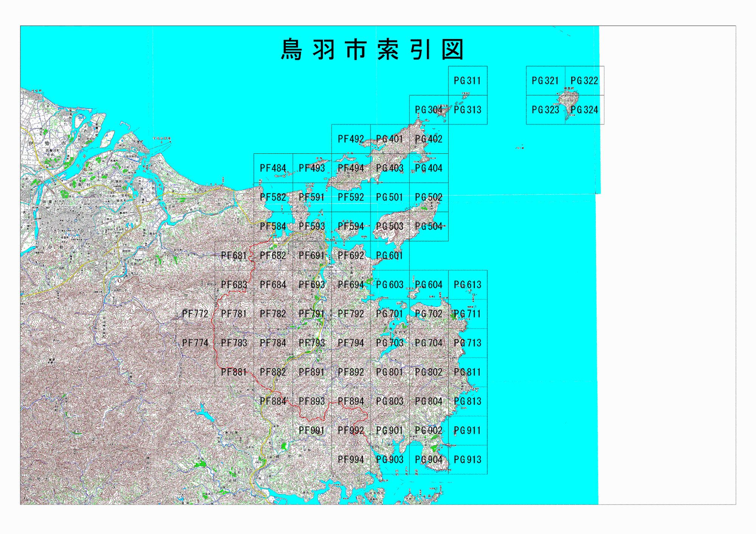756x534 pixels.
Task: Choose grid cell PG603
Action: [390, 285]
